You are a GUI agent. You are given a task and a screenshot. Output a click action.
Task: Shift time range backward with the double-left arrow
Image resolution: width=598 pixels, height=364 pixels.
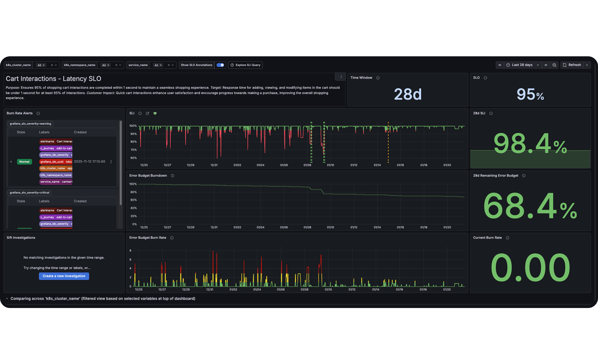pos(500,65)
